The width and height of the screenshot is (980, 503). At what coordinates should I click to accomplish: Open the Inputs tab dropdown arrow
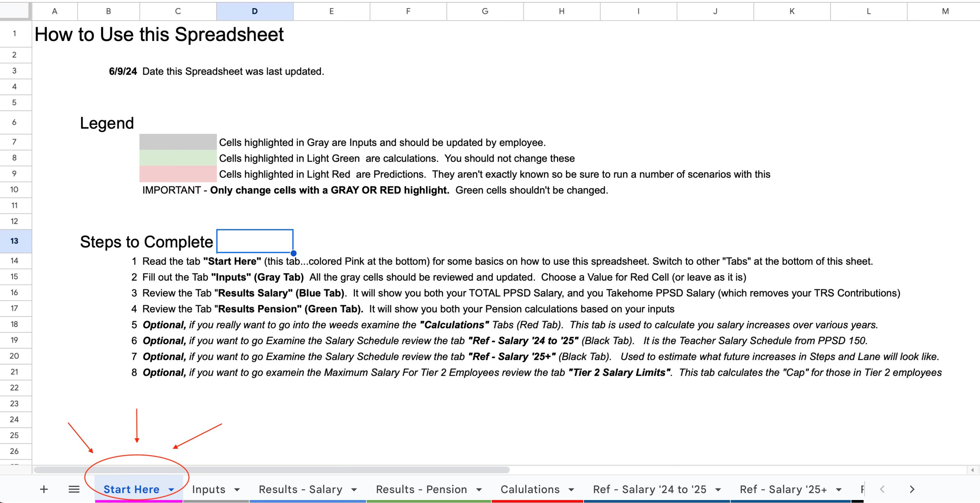coord(237,489)
